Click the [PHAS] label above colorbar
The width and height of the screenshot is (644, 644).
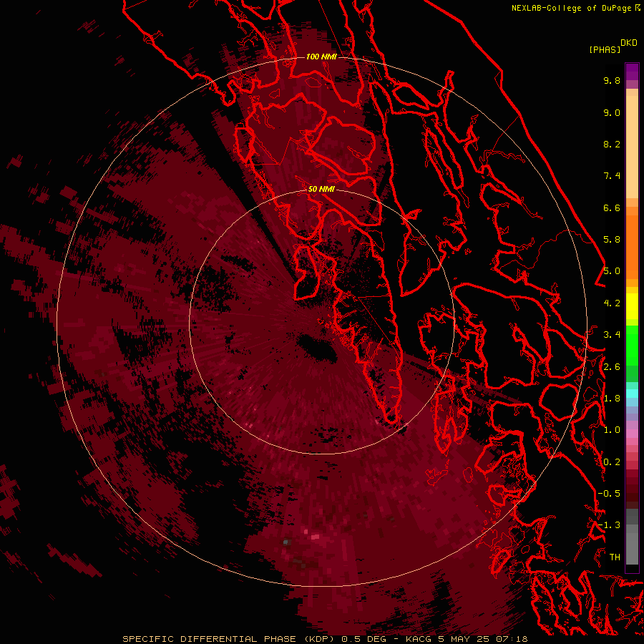[605, 49]
